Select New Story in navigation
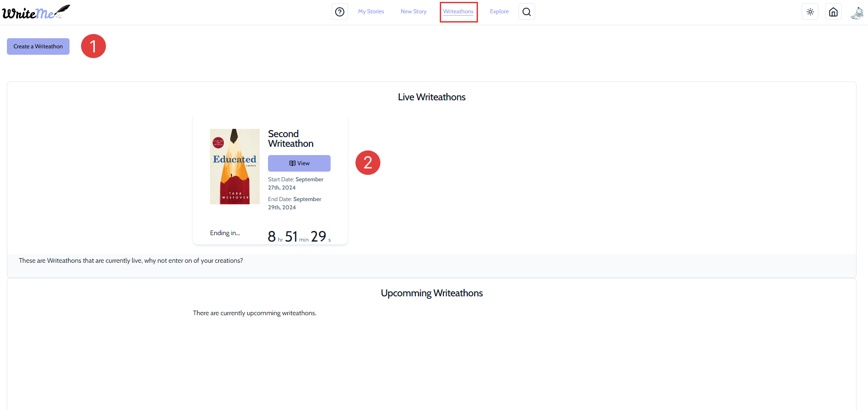 click(x=413, y=12)
